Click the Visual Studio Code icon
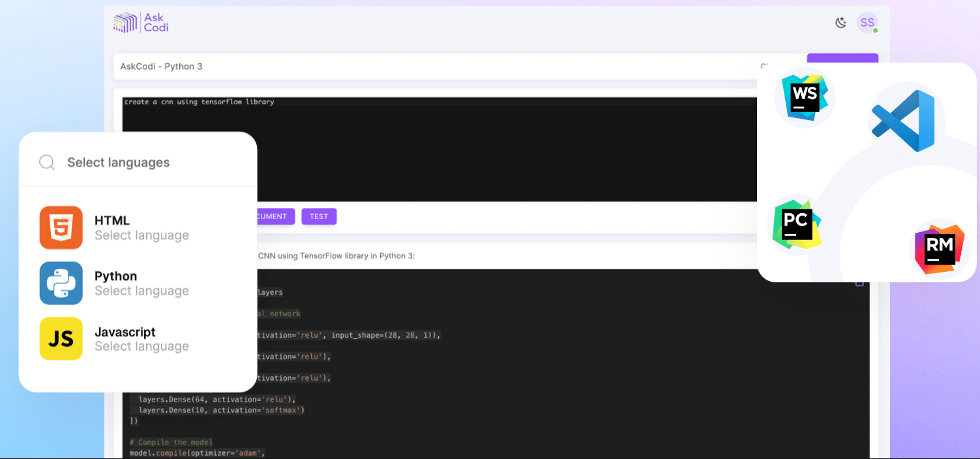This screenshot has height=459, width=980. tap(903, 121)
